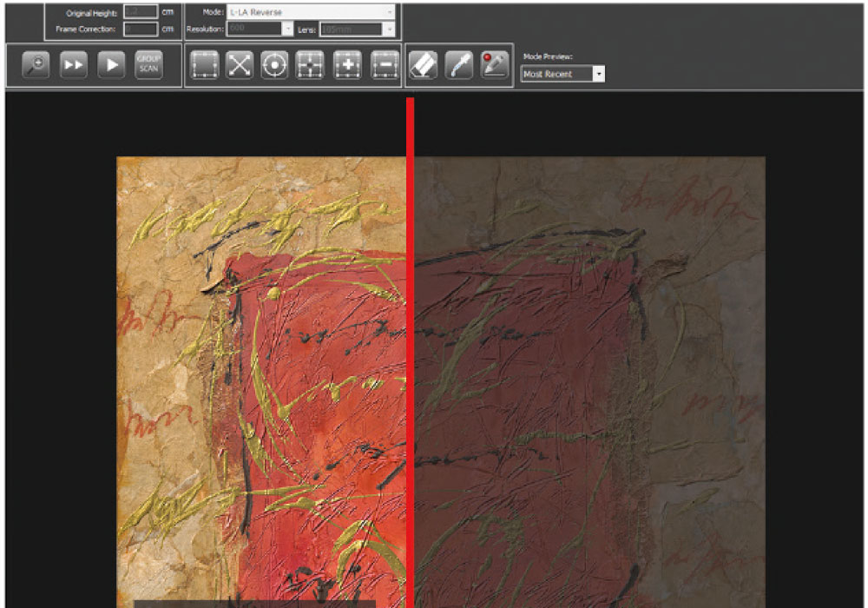
Task: Select the dashed rectangle selection tool
Action: pos(204,65)
